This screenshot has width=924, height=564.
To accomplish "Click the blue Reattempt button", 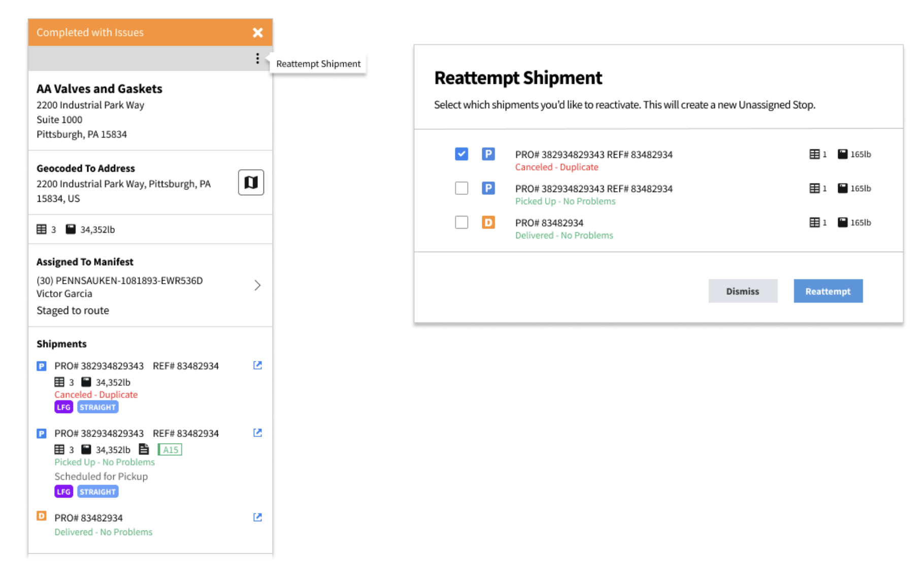I will click(828, 291).
